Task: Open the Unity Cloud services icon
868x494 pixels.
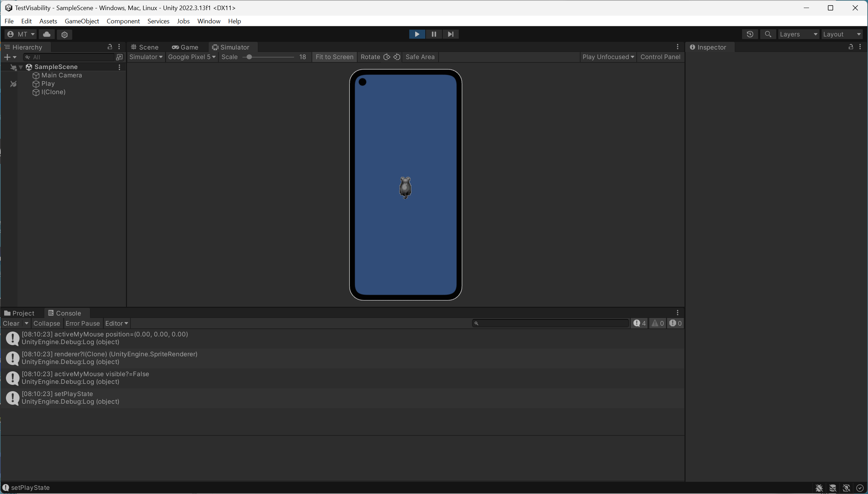Action: (x=47, y=34)
